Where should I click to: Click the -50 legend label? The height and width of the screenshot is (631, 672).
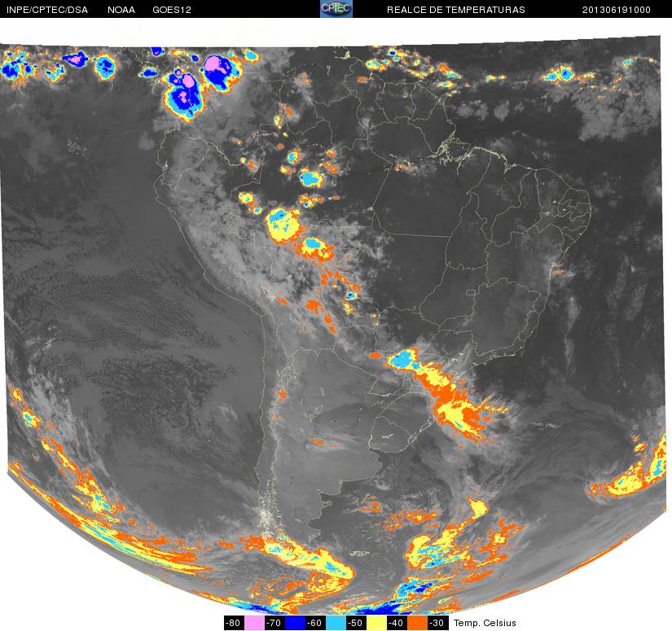click(x=356, y=623)
